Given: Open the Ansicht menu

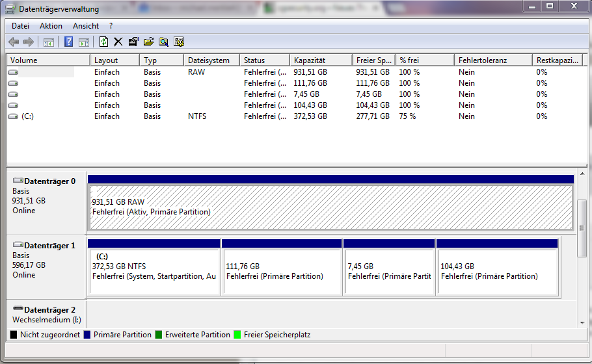Looking at the screenshot, I should pos(86,26).
